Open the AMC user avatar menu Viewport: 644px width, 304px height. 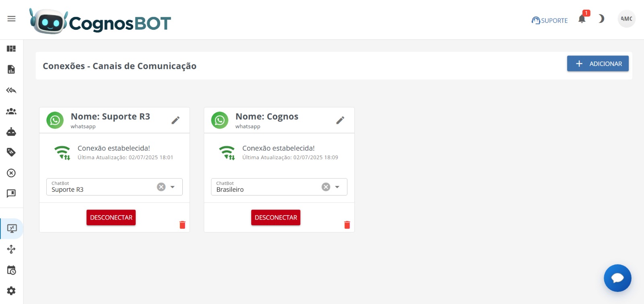pos(626,19)
